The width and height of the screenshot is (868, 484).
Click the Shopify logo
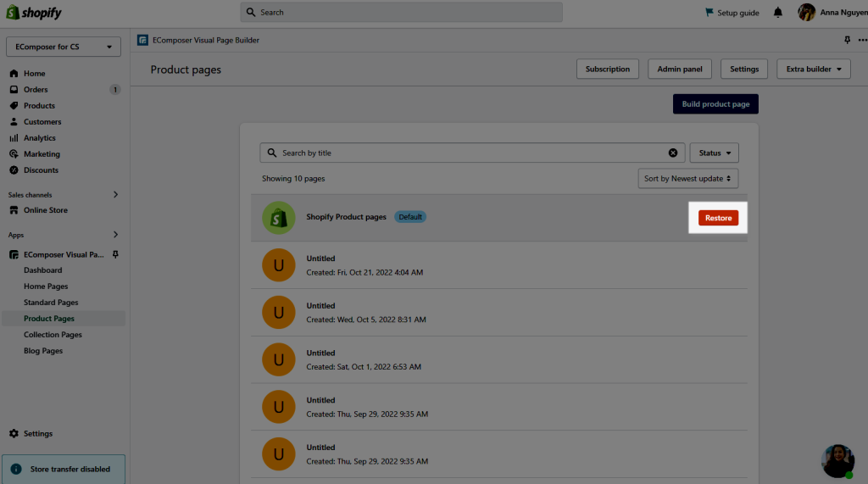[34, 12]
